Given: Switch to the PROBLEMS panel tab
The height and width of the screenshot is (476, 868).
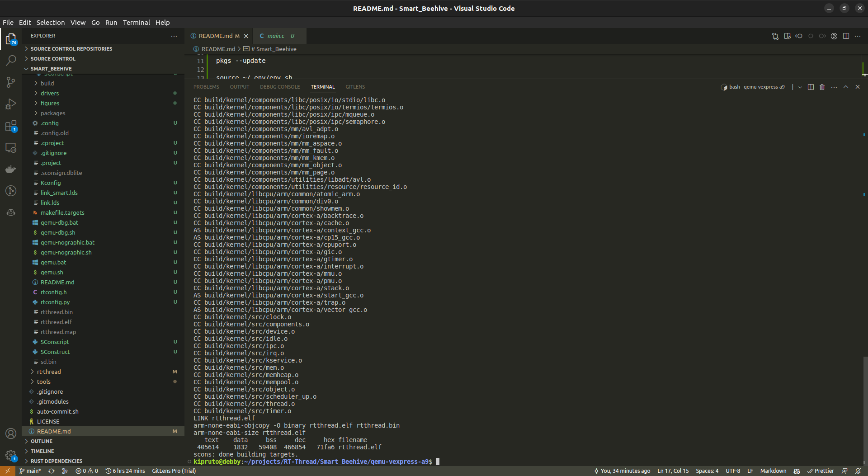Looking at the screenshot, I should 206,87.
